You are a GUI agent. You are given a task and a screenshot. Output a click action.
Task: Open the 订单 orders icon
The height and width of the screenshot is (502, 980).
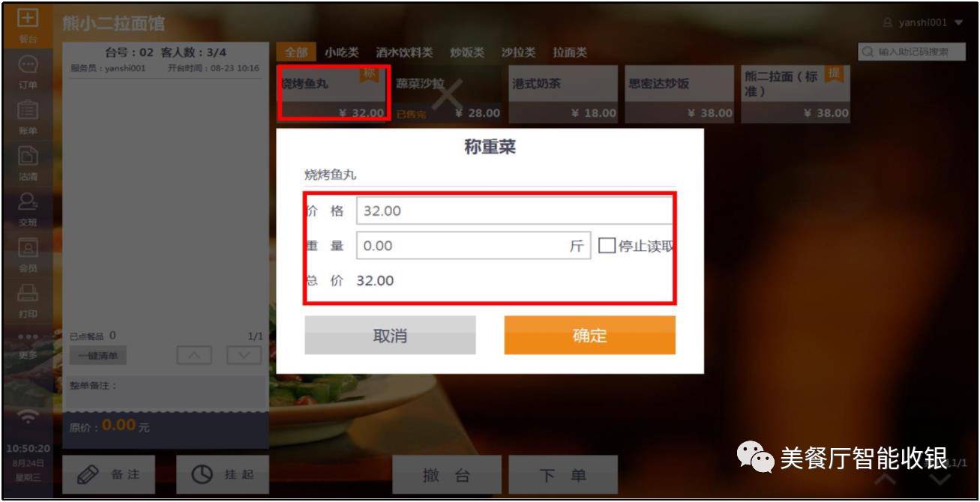click(x=28, y=72)
